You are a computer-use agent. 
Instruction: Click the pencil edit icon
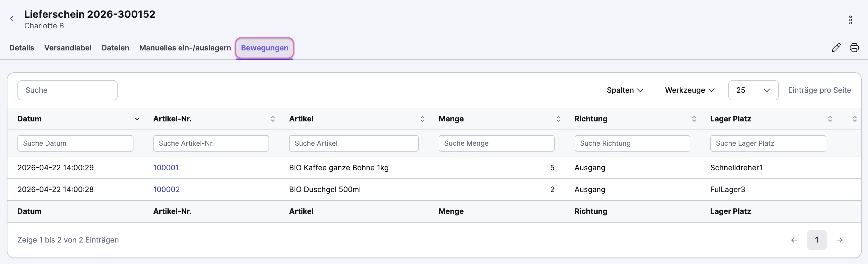836,48
